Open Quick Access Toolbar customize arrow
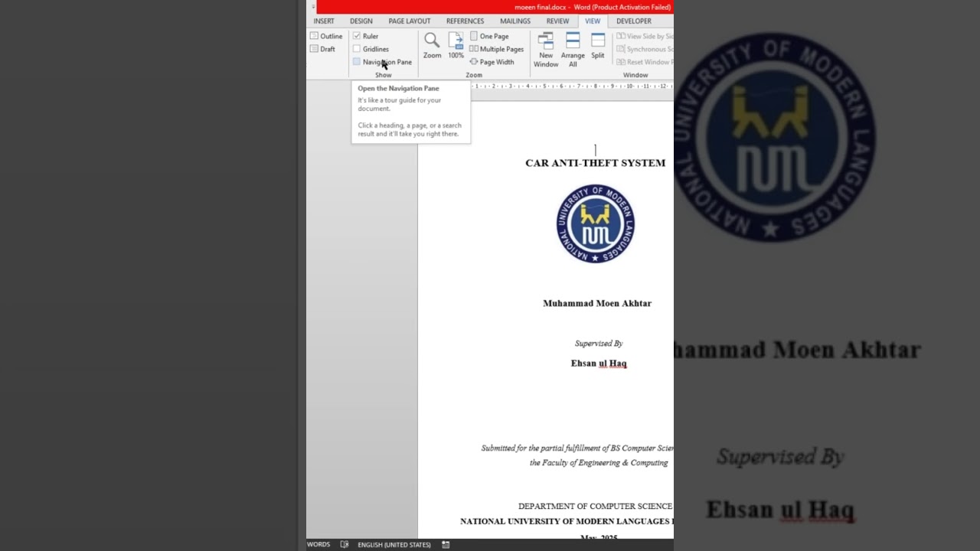Viewport: 980px width, 551px height. click(x=313, y=7)
